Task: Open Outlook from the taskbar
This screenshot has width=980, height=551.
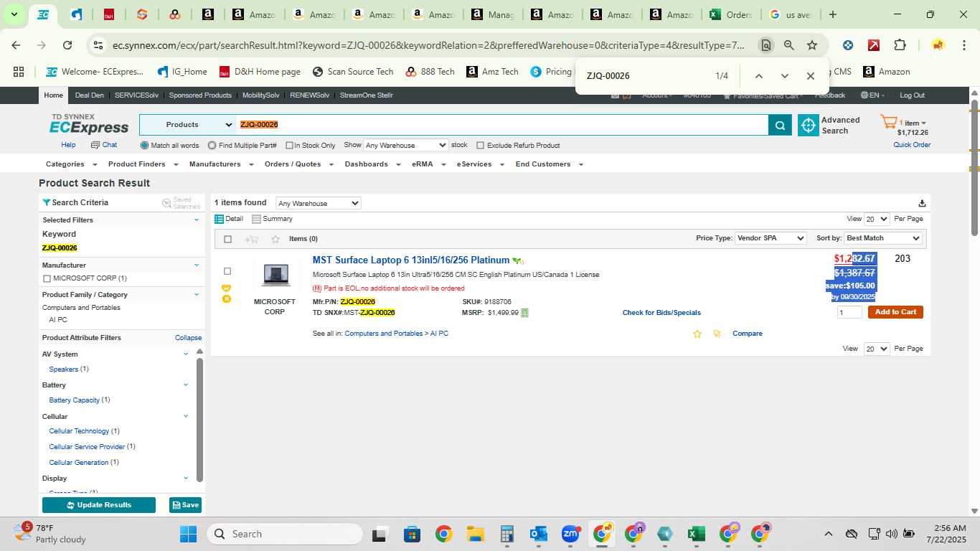Action: point(539,534)
